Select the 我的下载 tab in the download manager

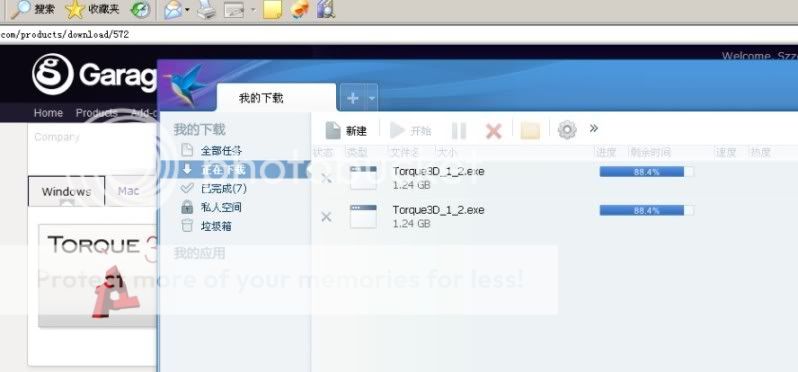tap(276, 98)
